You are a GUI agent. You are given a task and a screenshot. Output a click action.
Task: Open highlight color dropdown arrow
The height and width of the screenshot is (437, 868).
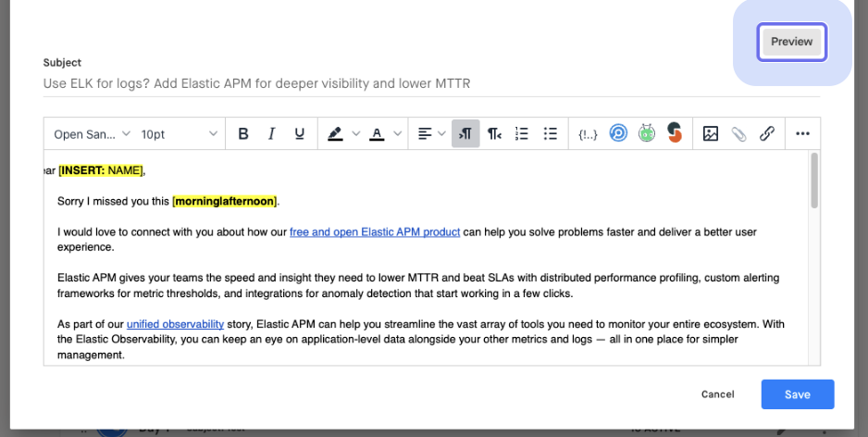[x=356, y=134]
